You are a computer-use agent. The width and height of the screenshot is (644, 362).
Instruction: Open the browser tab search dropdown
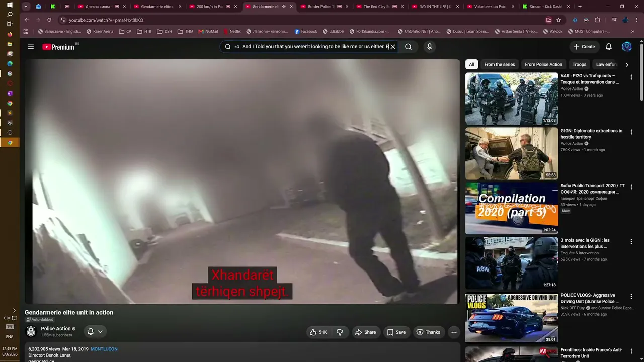[26, 7]
